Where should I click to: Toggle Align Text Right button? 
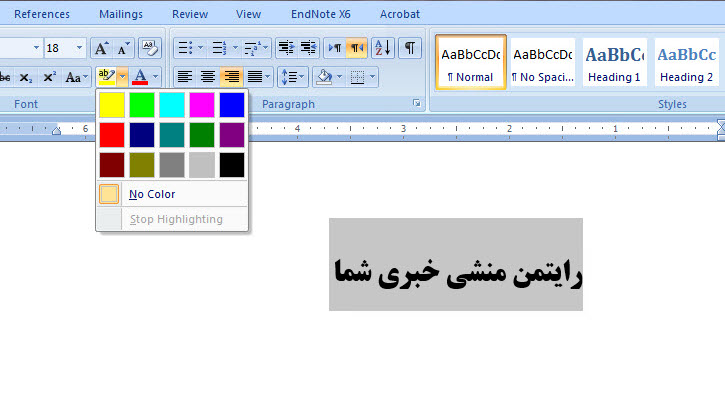[x=231, y=76]
